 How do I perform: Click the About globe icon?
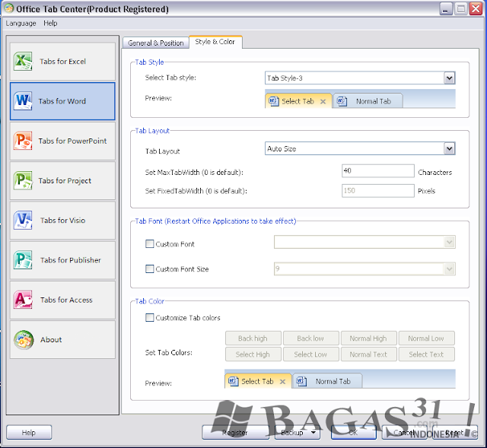[x=24, y=340]
